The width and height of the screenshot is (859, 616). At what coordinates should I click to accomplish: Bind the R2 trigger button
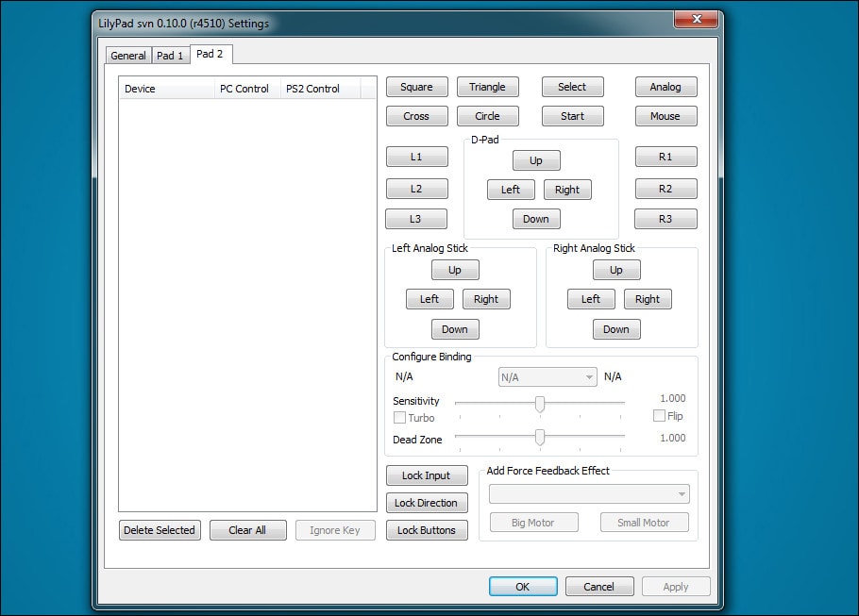(666, 189)
